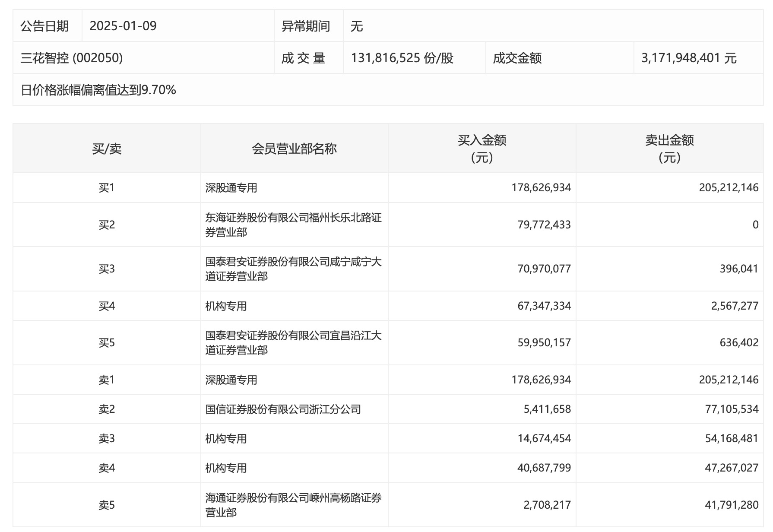
Task: Click the 卖2 row label
Action: click(107, 409)
